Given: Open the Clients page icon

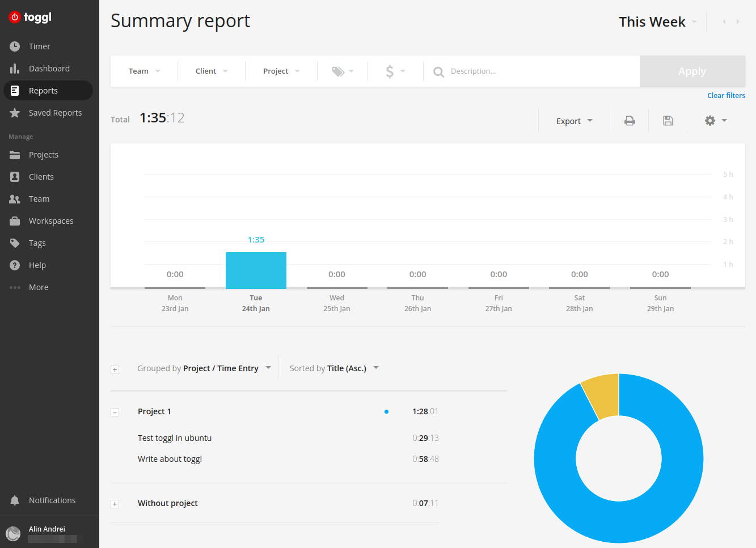Looking at the screenshot, I should pyautogui.click(x=16, y=176).
